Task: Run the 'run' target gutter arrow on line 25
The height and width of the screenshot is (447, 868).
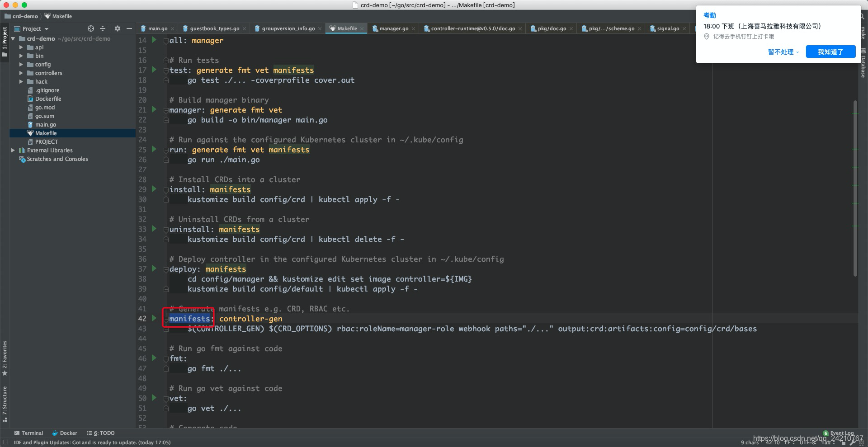Action: coord(154,149)
